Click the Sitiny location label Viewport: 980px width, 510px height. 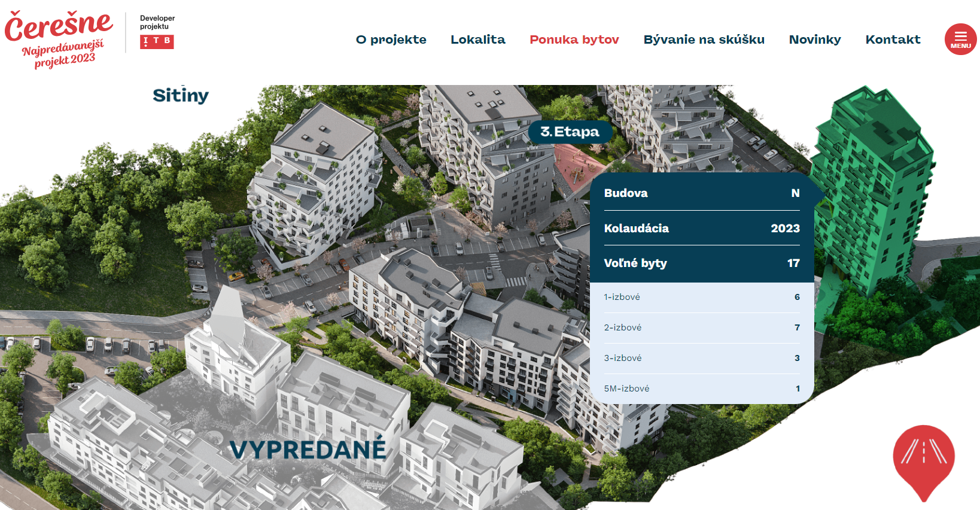[180, 96]
